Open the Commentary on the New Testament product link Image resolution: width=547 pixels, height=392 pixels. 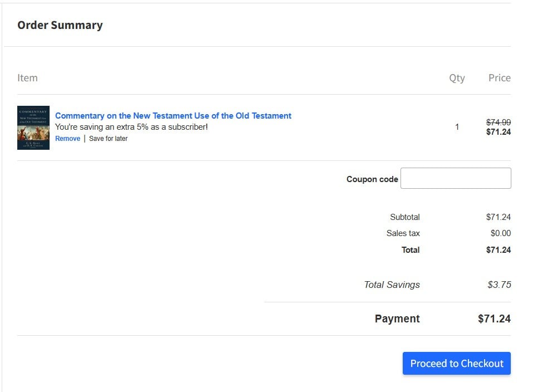pyautogui.click(x=173, y=116)
